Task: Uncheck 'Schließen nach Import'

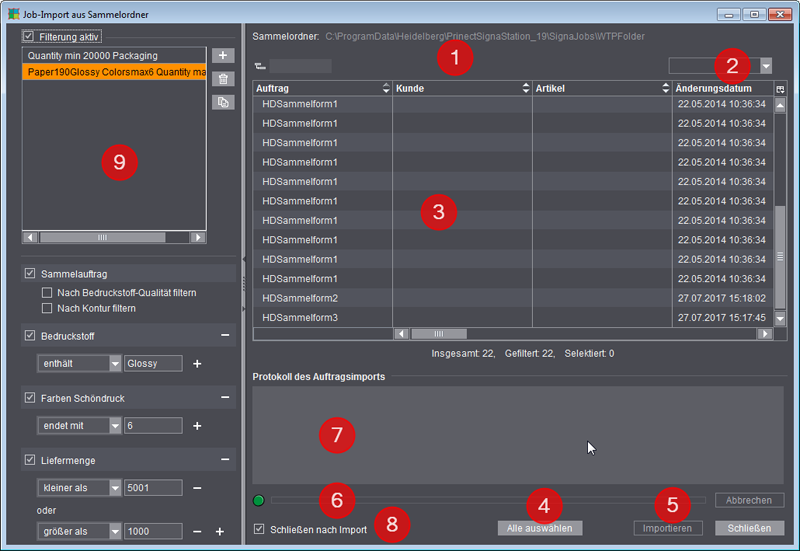Action: (x=259, y=529)
